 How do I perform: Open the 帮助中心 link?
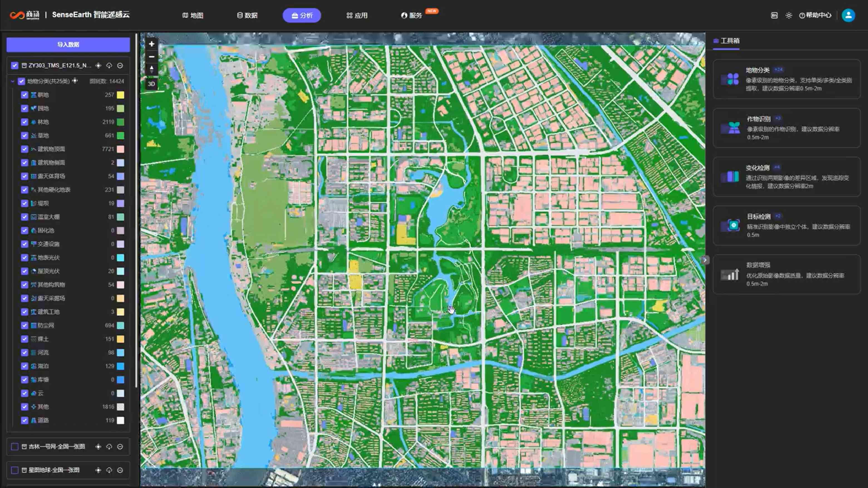(x=815, y=15)
